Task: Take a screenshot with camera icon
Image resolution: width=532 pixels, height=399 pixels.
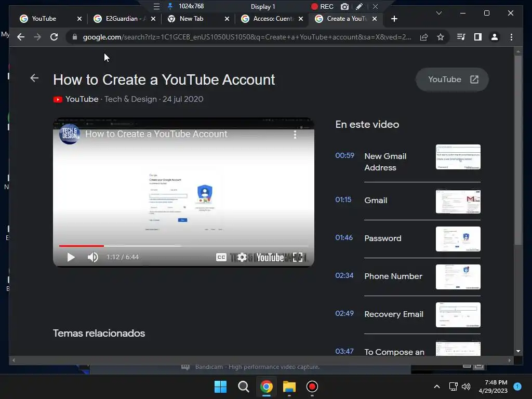Action: click(x=344, y=6)
